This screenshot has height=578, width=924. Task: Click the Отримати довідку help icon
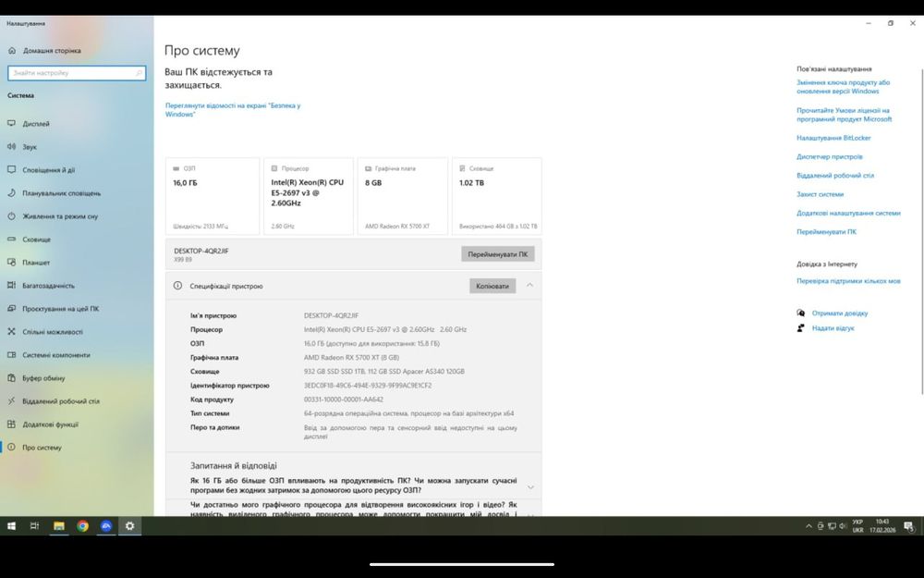[800, 314]
